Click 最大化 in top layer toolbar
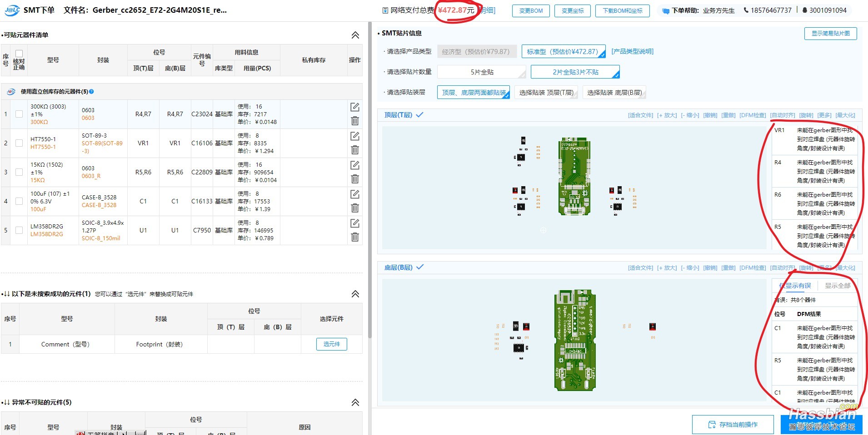The width and height of the screenshot is (868, 435). [845, 115]
